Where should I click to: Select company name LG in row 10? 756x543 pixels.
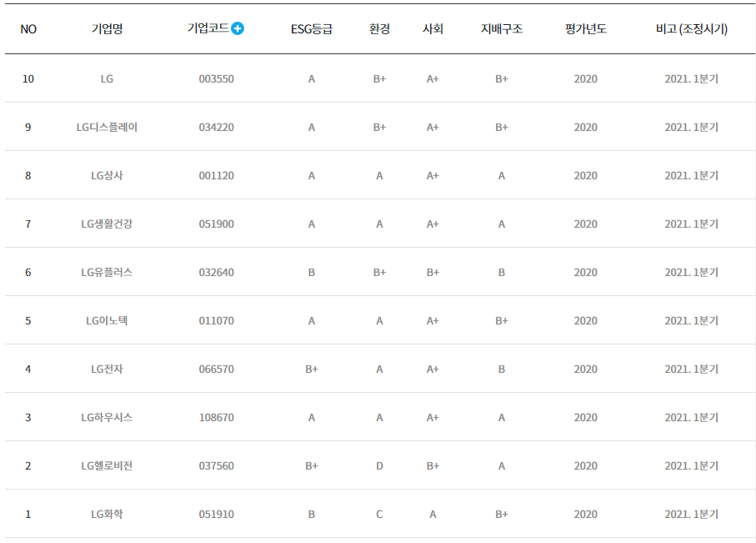click(x=107, y=78)
